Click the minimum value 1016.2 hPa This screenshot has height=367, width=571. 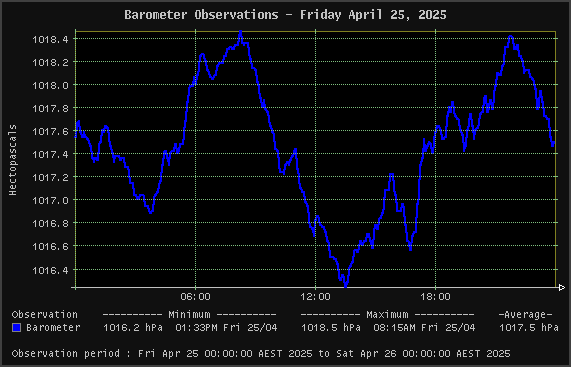coord(133,328)
